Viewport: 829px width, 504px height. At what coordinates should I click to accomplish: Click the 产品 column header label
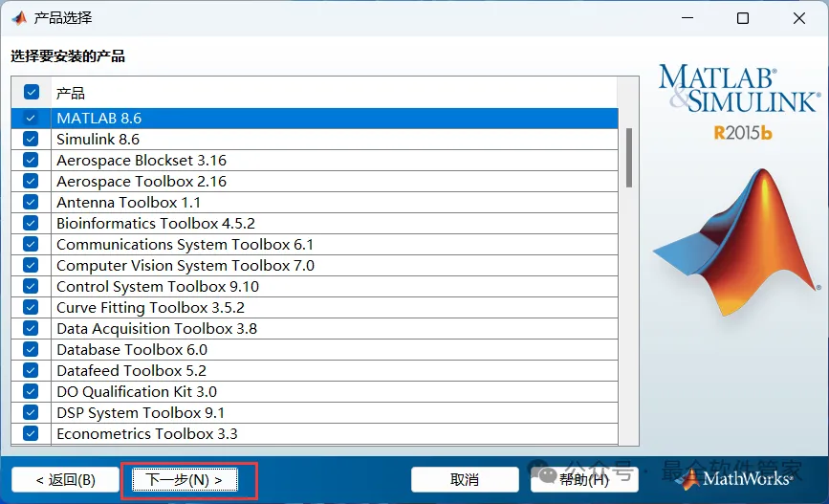tap(71, 93)
